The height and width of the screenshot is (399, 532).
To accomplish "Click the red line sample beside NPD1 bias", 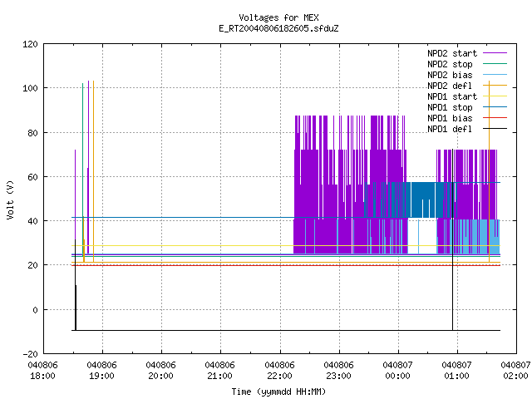I will 495,118.
